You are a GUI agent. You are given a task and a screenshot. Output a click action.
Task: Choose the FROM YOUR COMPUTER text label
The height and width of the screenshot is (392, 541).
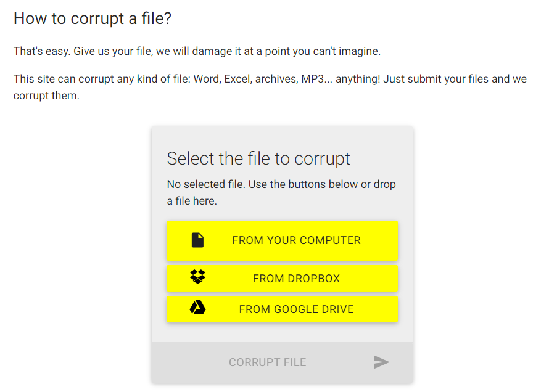coord(296,240)
